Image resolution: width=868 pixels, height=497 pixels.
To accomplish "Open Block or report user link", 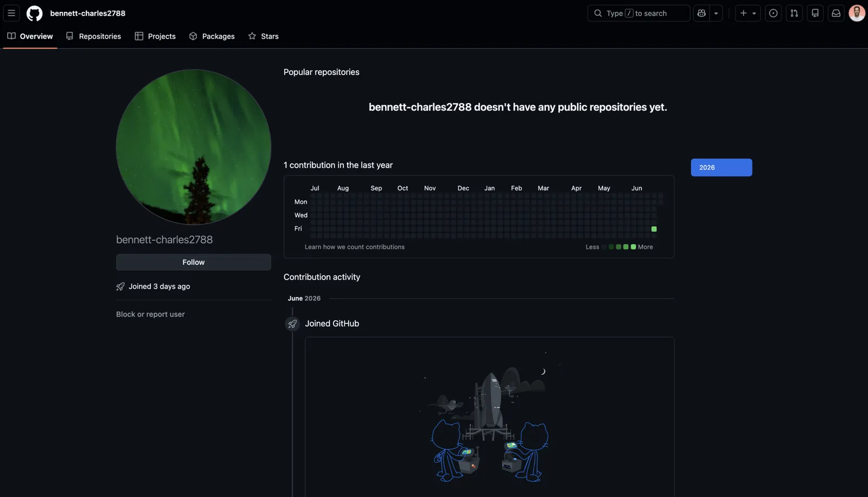I will coord(150,314).
